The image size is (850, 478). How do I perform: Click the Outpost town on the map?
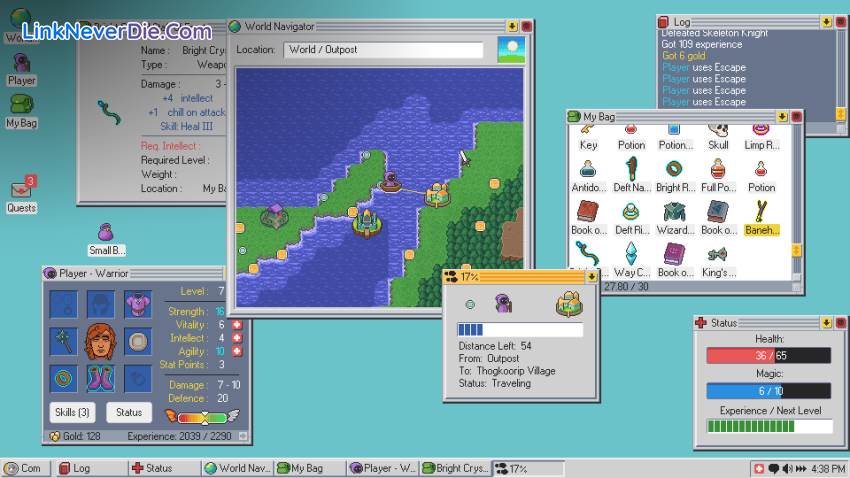coord(438,195)
